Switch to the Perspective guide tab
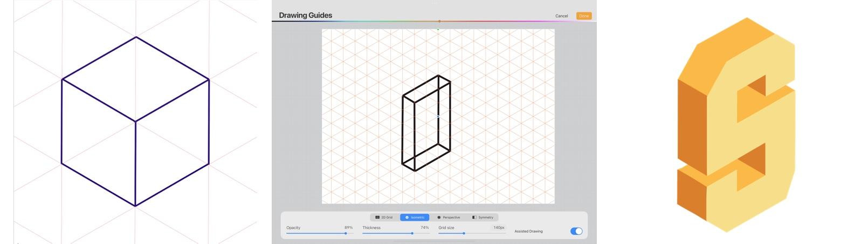 449,218
